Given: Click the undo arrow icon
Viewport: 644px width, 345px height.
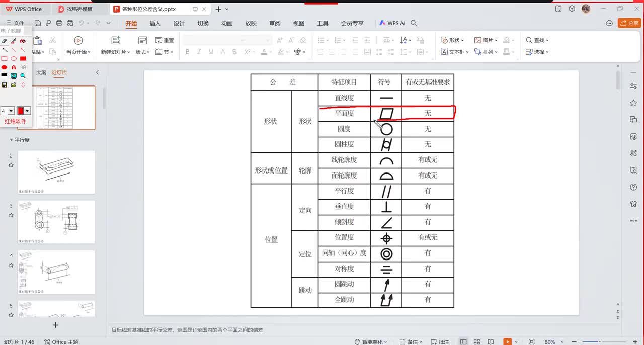Looking at the screenshot, I should coord(82,23).
